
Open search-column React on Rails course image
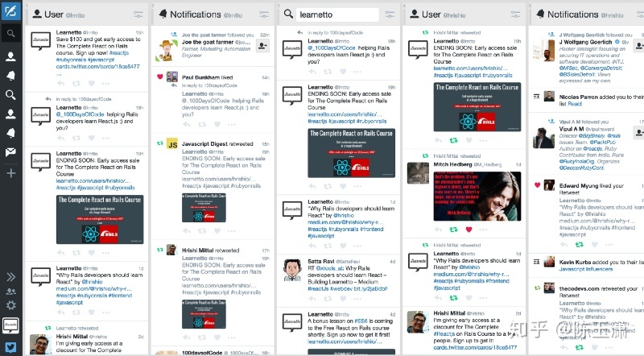[x=352, y=153]
